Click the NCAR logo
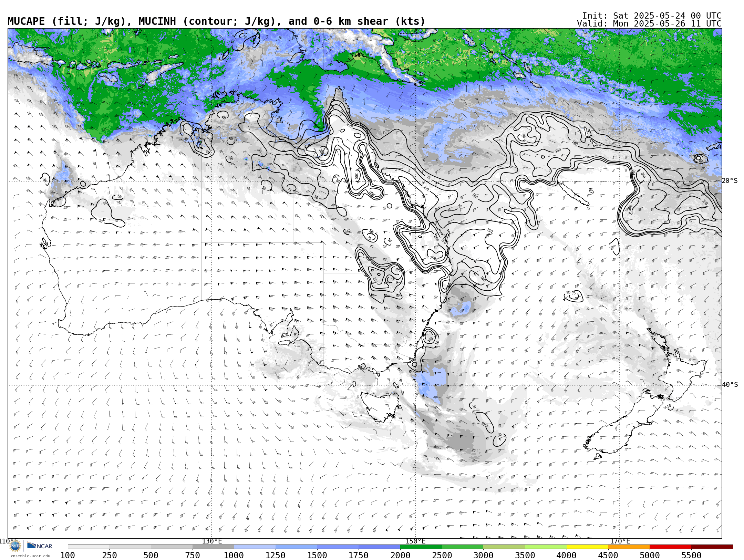Screen dimensions: 744x560 40,546
